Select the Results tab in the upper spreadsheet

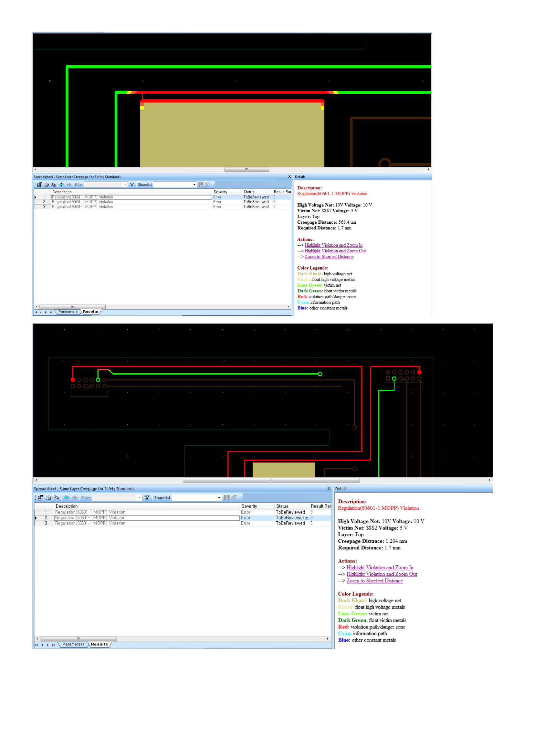pyautogui.click(x=90, y=312)
